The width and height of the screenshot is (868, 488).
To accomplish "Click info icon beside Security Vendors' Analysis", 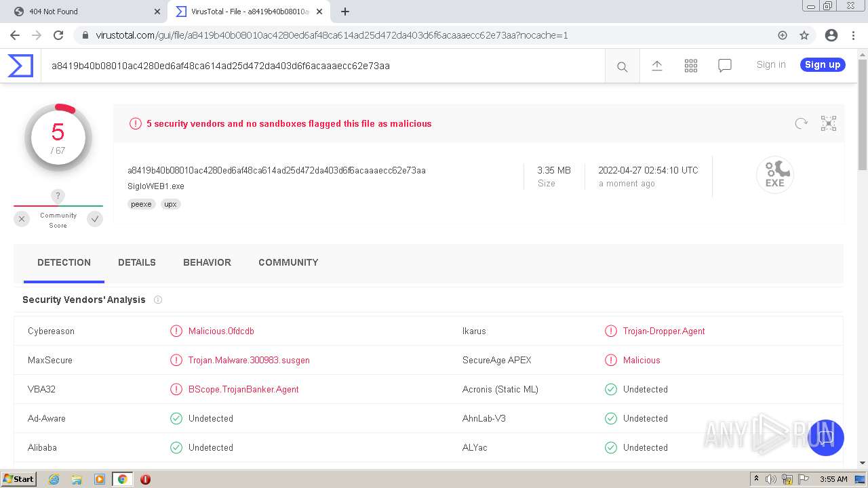I will (158, 300).
